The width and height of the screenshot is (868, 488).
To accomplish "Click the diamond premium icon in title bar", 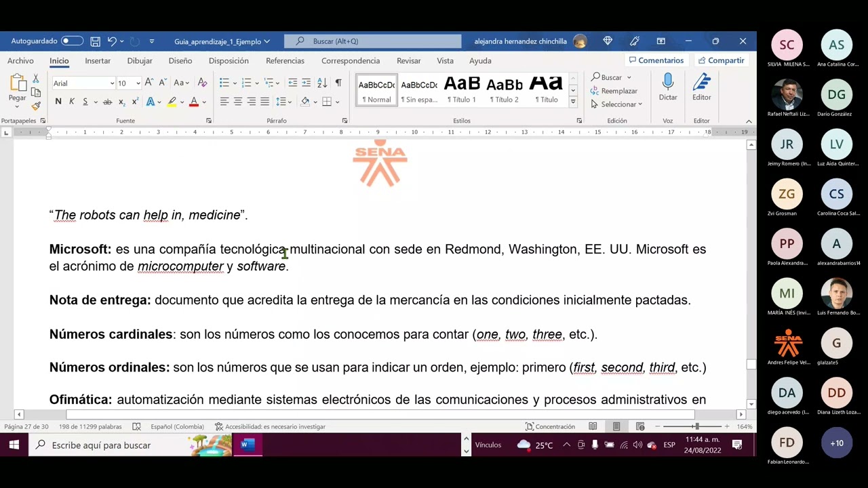I will point(608,41).
